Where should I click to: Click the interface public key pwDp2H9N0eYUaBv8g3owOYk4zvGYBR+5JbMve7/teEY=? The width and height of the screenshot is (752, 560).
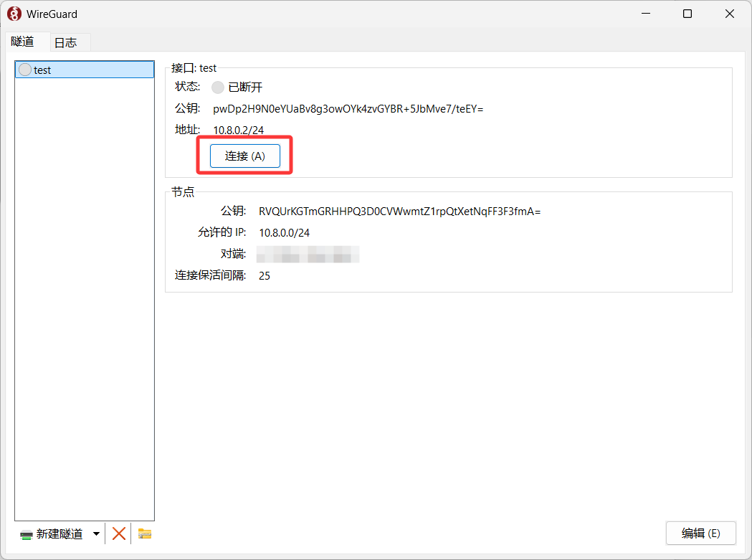click(x=348, y=109)
